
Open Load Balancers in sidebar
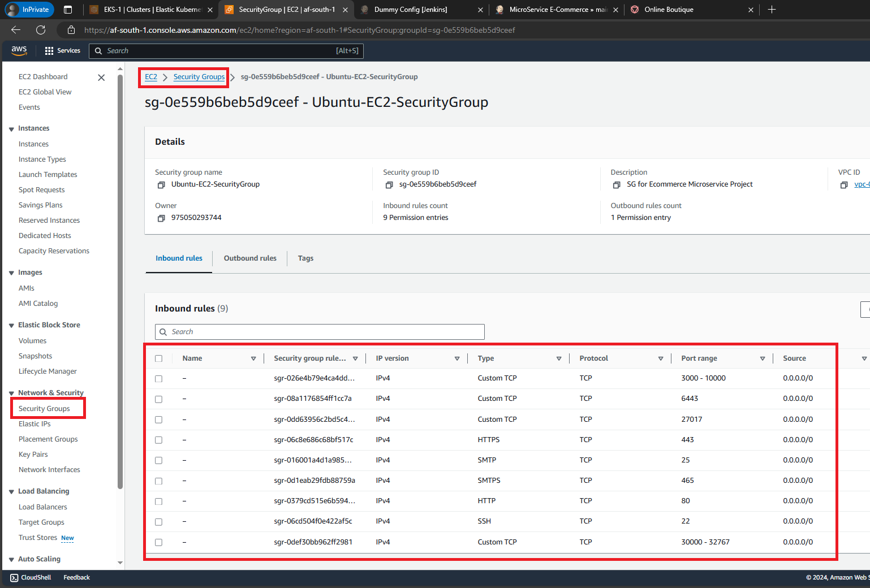coord(43,507)
